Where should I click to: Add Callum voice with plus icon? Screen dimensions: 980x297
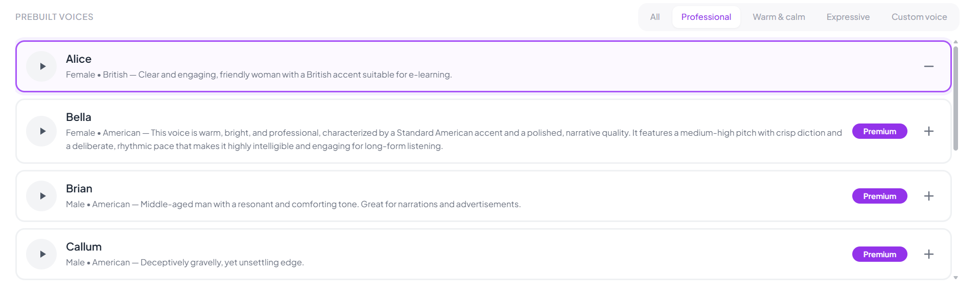pyautogui.click(x=929, y=254)
